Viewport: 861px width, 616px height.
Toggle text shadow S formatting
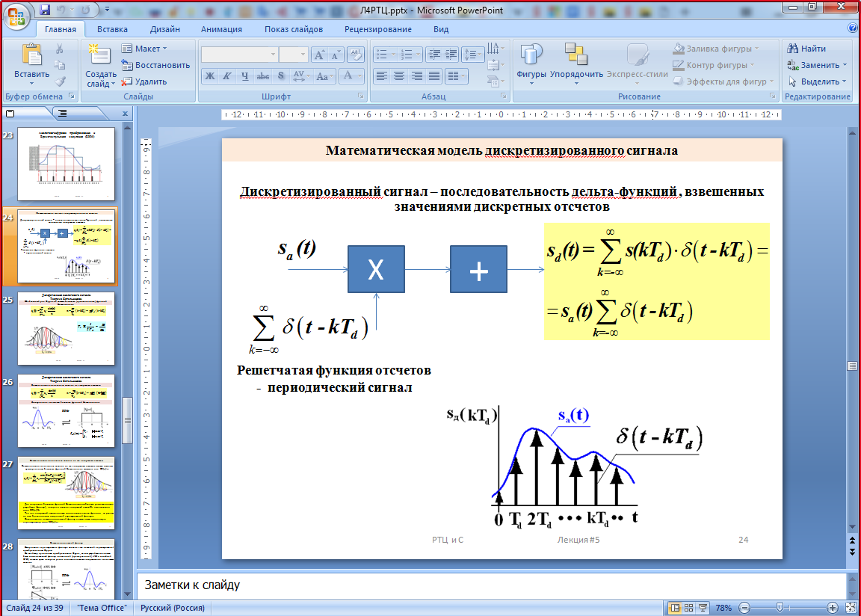(281, 76)
